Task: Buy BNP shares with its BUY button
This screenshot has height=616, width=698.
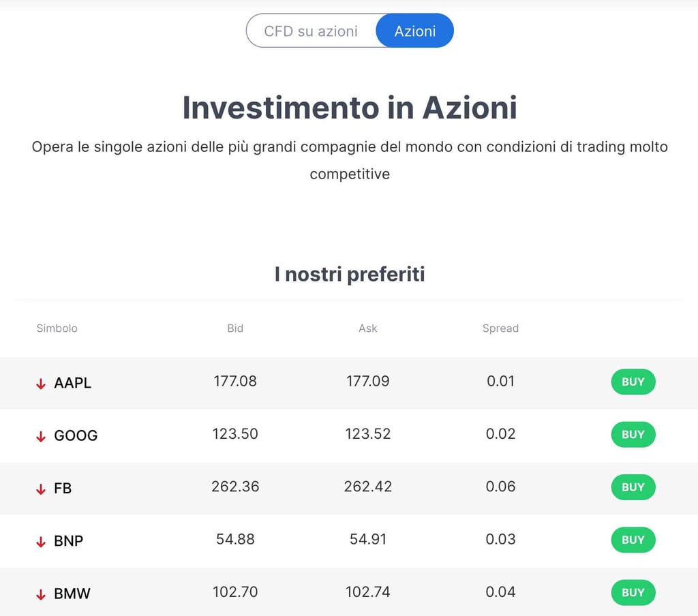Action: 633,540
